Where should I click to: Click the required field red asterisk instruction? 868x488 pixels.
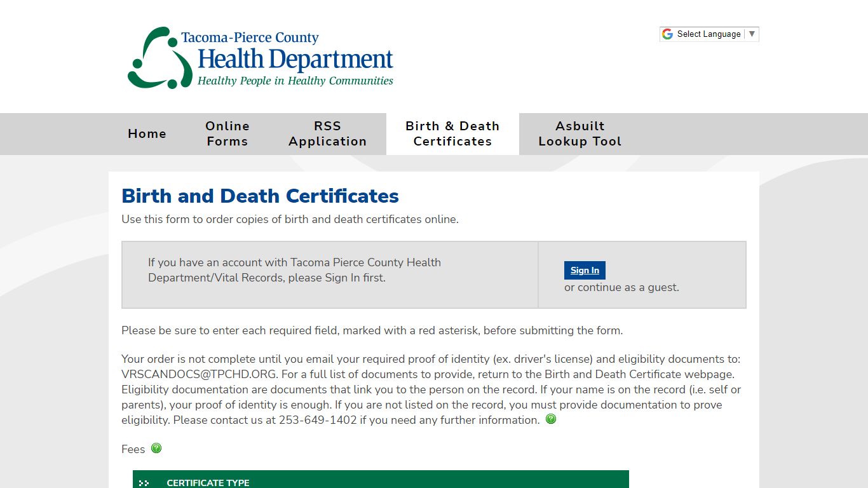click(372, 330)
